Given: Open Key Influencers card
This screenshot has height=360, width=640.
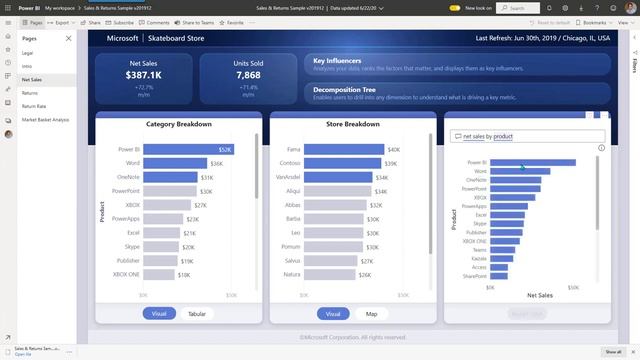Looking at the screenshot, I should tap(457, 64).
